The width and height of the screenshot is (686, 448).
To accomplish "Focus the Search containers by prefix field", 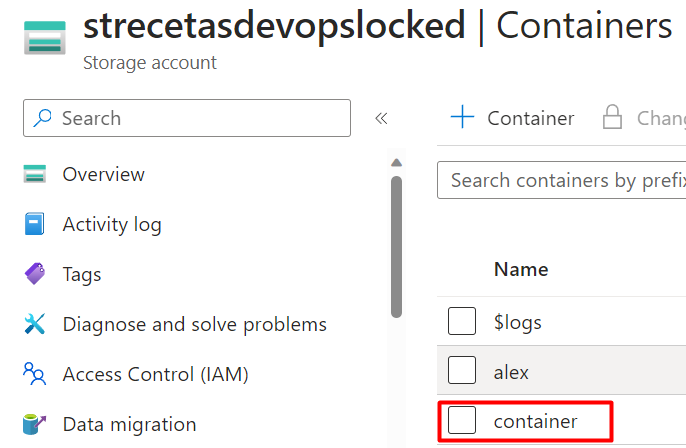I will [x=562, y=180].
